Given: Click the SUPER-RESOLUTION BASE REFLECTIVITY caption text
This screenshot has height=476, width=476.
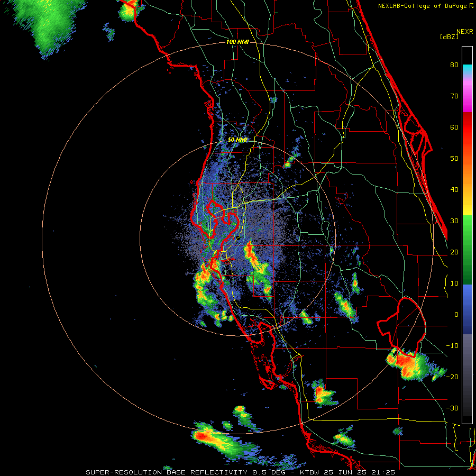Looking at the screenshot, I should pos(167,472).
